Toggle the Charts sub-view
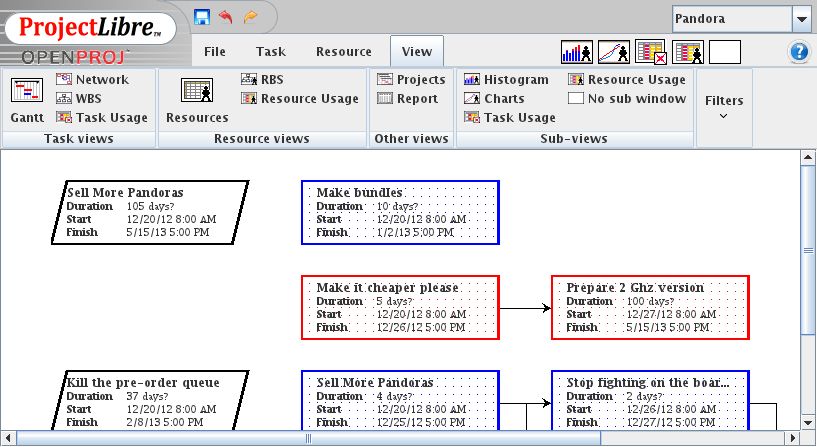This screenshot has height=447, width=817. coord(494,98)
